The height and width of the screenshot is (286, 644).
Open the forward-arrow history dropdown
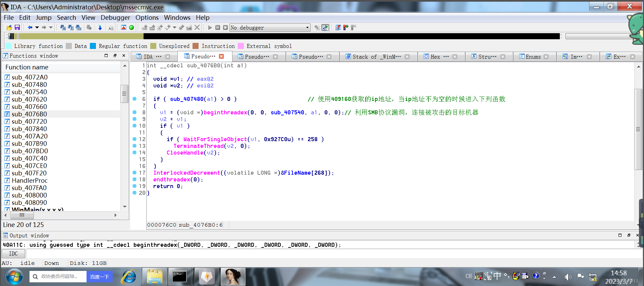pyautogui.click(x=51, y=27)
